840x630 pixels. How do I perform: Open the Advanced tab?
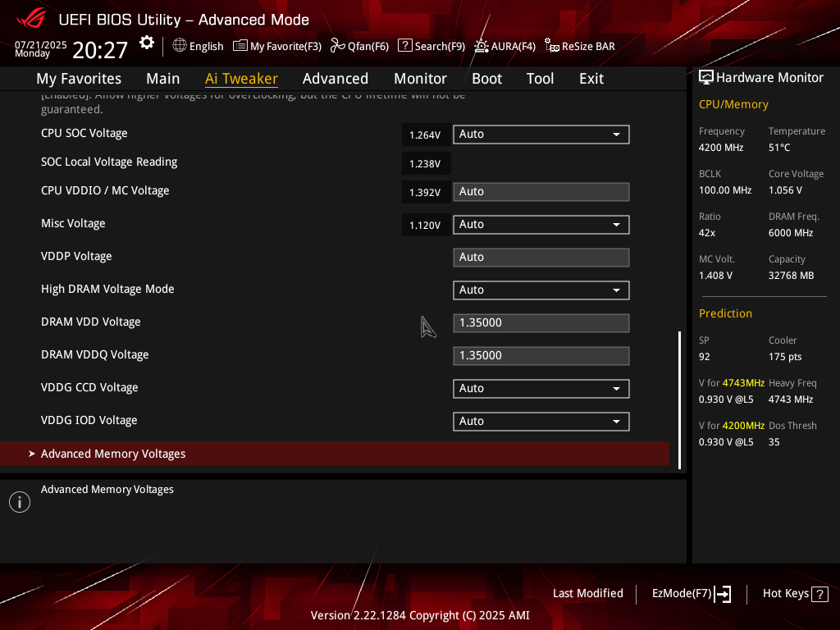tap(336, 79)
